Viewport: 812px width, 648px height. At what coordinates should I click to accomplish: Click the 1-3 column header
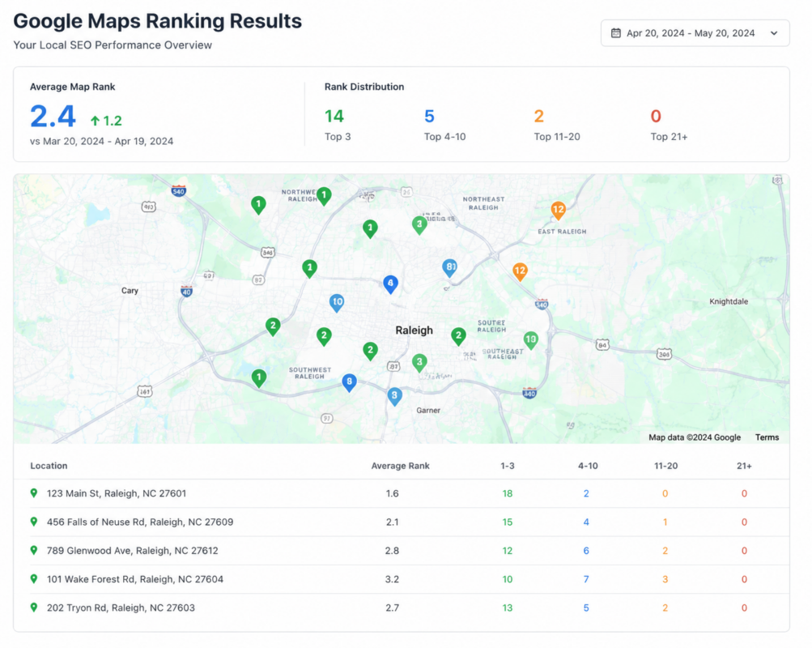(508, 466)
